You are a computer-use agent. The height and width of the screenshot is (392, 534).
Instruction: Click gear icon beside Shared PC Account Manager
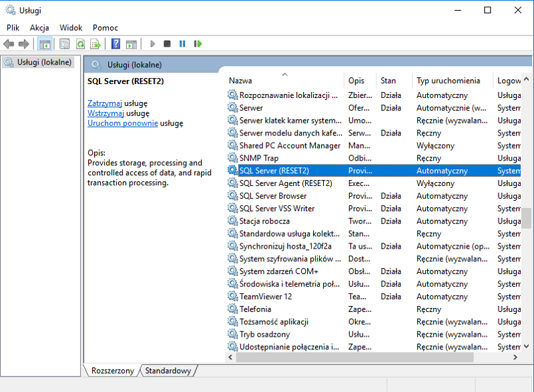[x=232, y=145]
